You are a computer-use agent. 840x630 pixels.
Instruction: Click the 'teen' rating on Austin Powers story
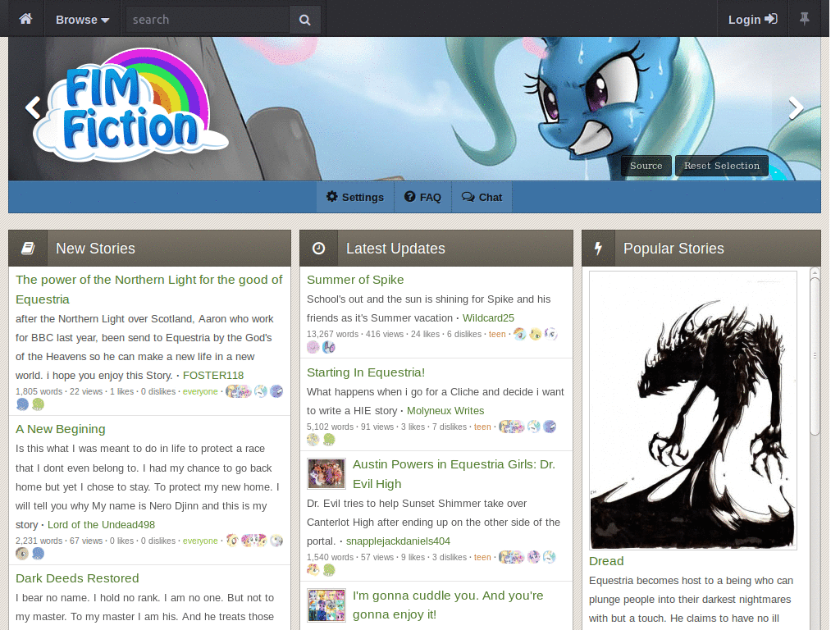(482, 558)
